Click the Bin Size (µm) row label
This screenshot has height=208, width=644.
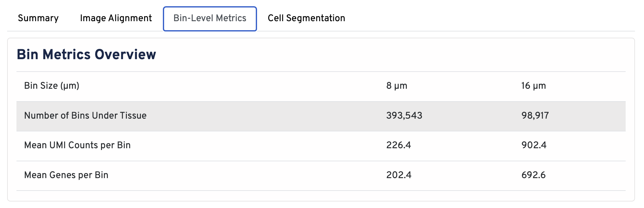point(52,86)
